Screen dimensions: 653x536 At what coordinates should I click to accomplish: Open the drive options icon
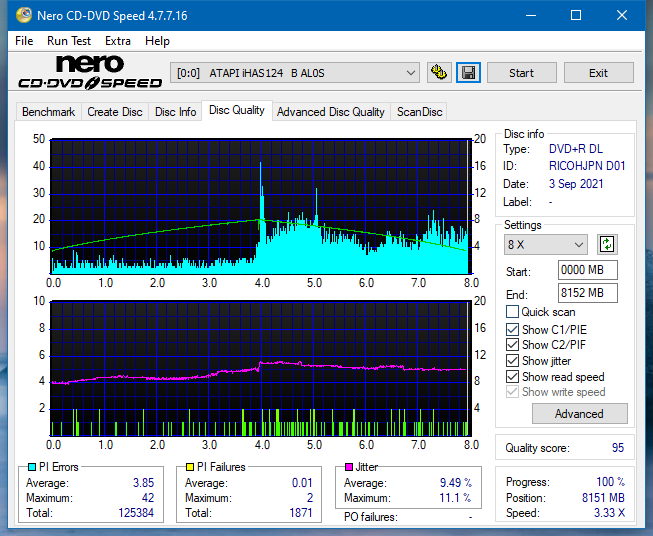[439, 73]
